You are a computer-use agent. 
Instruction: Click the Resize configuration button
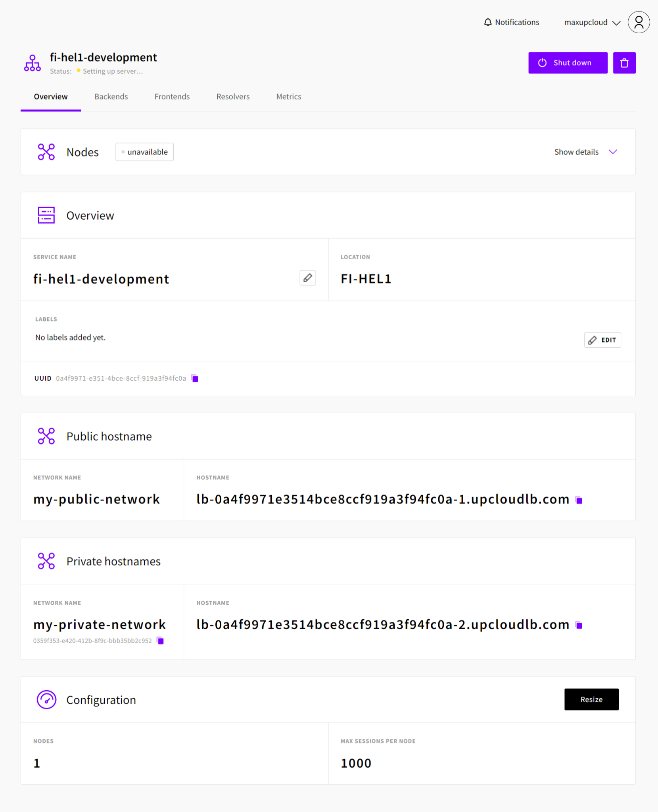click(591, 699)
